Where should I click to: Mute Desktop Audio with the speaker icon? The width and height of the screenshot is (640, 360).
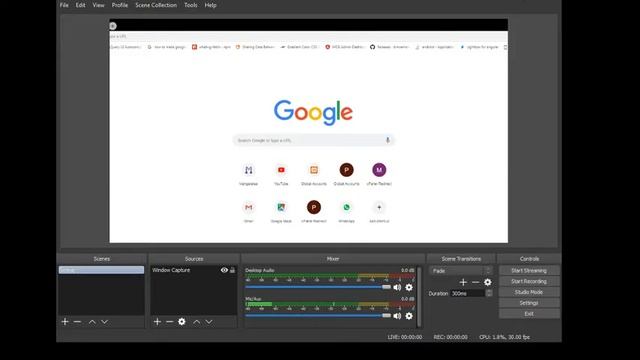pyautogui.click(x=397, y=287)
